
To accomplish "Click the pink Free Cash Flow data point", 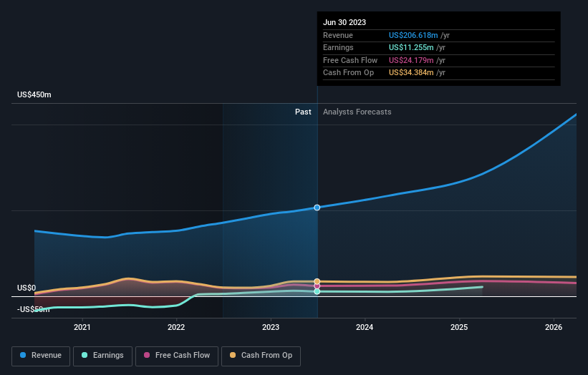I will tap(317, 286).
